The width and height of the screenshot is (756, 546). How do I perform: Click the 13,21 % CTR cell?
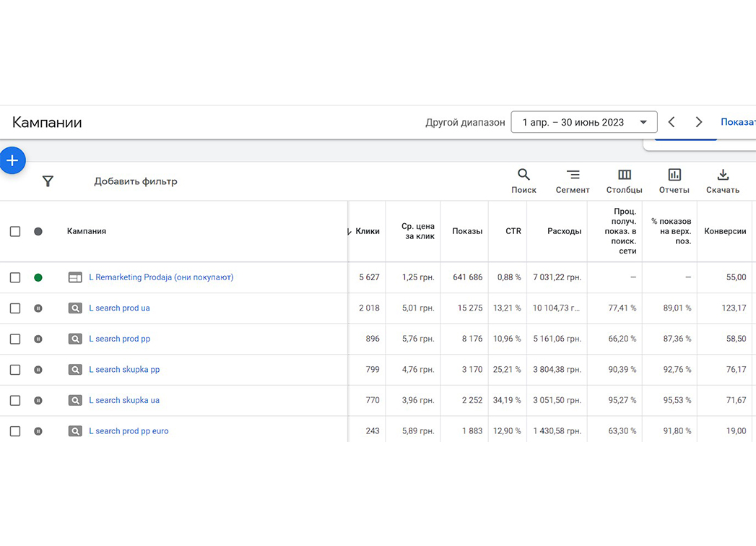tap(507, 308)
